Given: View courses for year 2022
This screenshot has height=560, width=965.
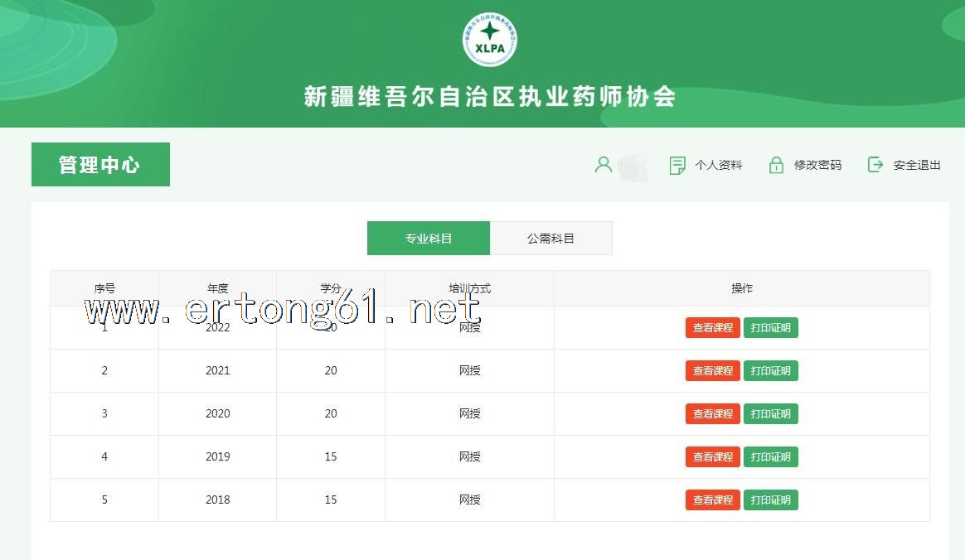Looking at the screenshot, I should click(x=713, y=328).
